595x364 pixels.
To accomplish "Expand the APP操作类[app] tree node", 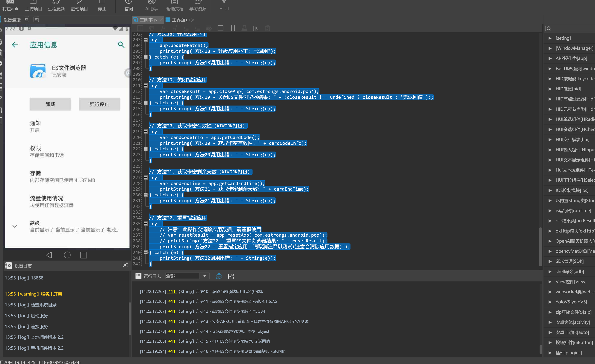I will pyautogui.click(x=550, y=58).
